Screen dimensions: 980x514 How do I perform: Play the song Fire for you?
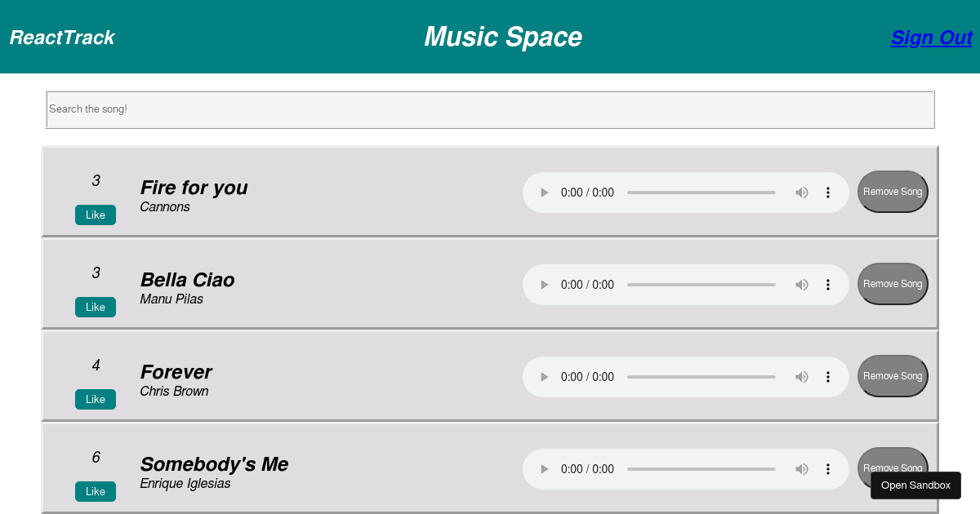pos(544,193)
